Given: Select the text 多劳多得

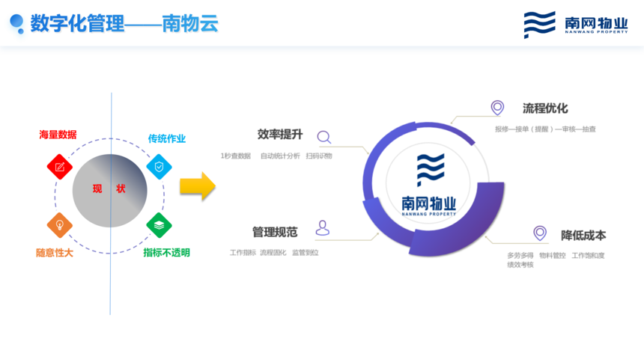Looking at the screenshot, I should click(520, 256).
